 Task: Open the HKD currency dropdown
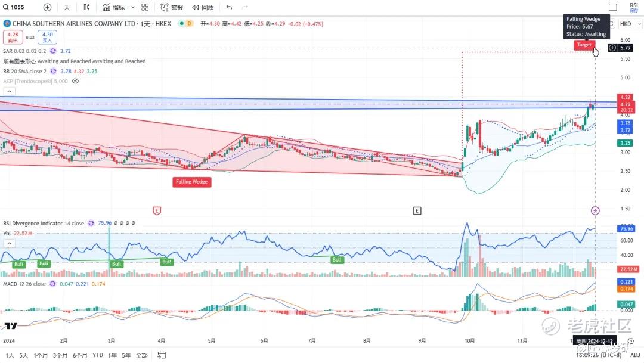click(x=630, y=24)
